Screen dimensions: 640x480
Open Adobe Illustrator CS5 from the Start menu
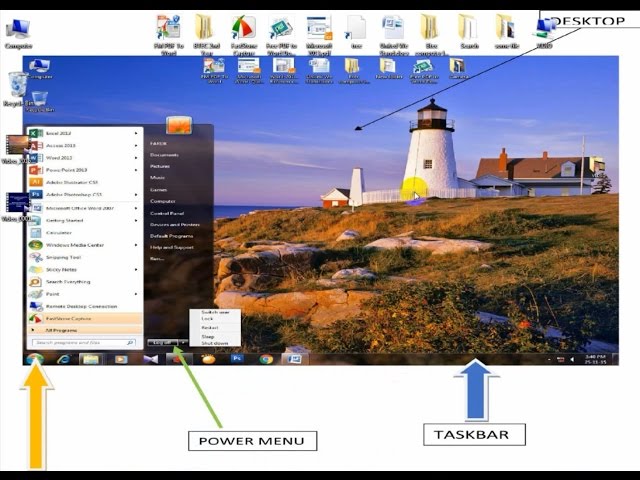(x=84, y=182)
